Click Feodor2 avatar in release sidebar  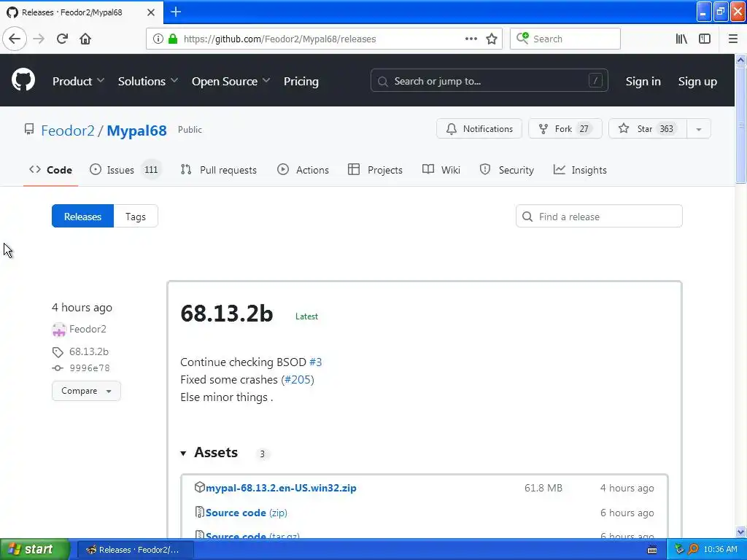[58, 329]
